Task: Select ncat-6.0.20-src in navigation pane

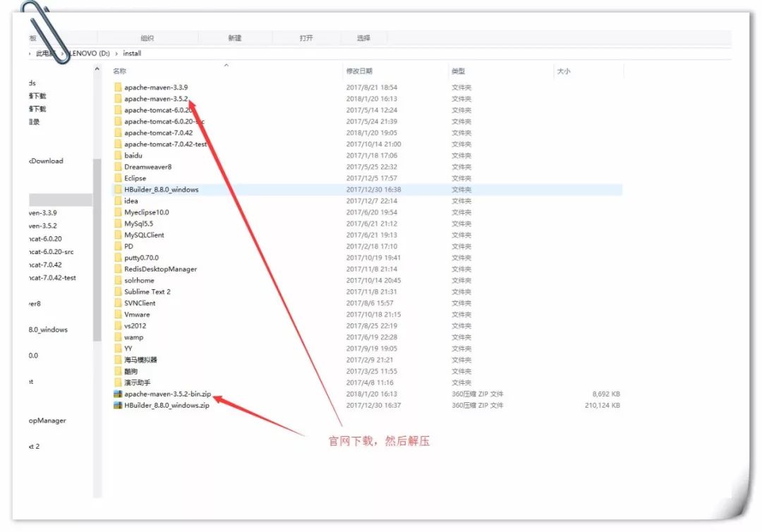Action: pos(51,252)
